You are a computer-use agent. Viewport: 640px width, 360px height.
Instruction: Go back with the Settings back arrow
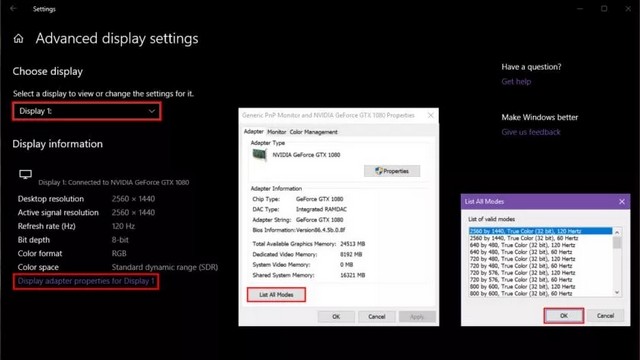click(13, 9)
